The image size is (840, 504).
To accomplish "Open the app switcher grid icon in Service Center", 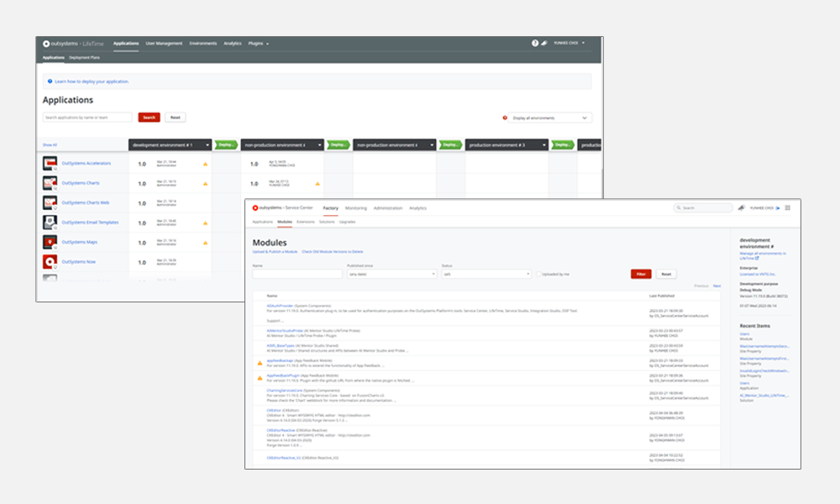I will (788, 207).
